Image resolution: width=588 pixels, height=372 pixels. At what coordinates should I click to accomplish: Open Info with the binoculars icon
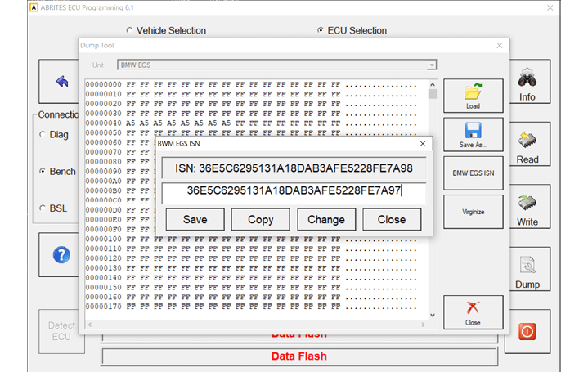527,85
